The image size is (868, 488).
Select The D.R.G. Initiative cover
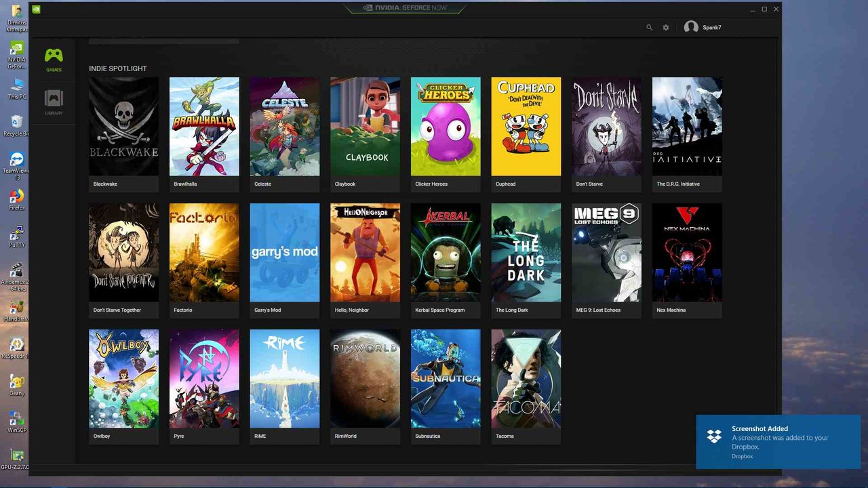(687, 127)
